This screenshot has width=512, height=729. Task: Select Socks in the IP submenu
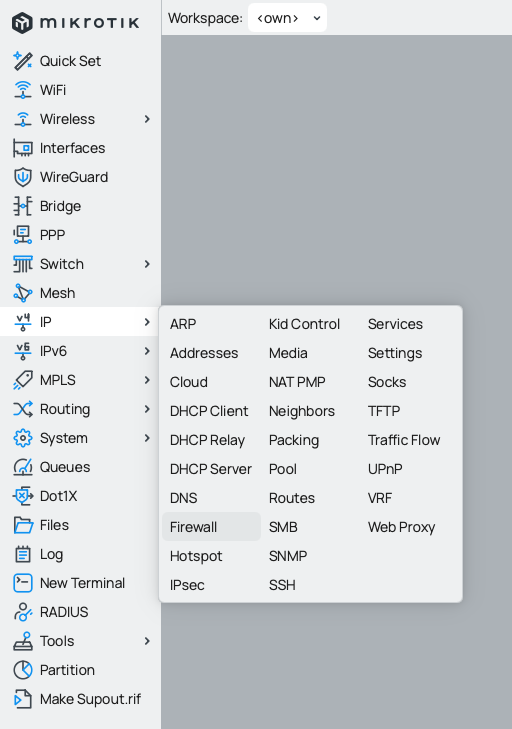(387, 382)
